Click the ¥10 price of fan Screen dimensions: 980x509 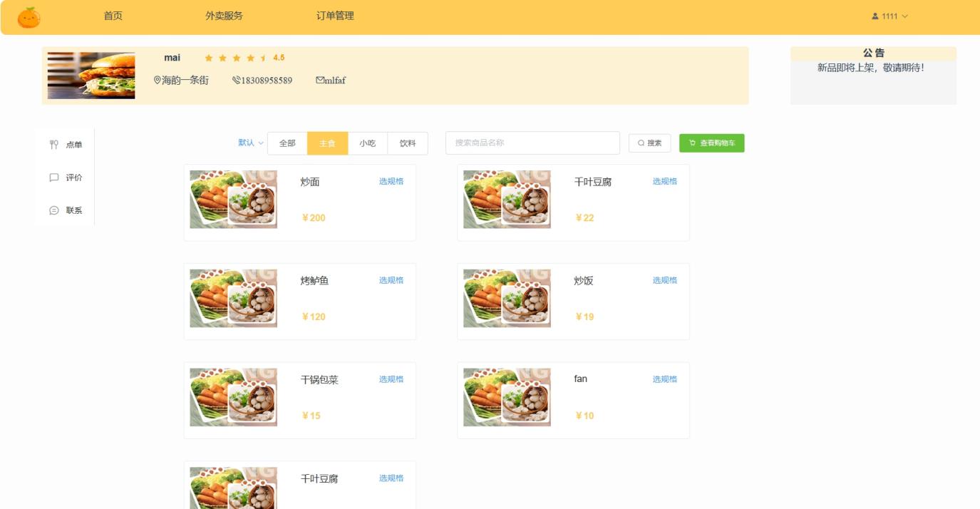coord(584,416)
